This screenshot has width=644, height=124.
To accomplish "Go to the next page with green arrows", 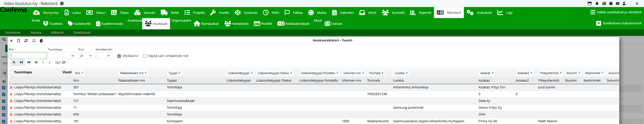I will [29, 62].
